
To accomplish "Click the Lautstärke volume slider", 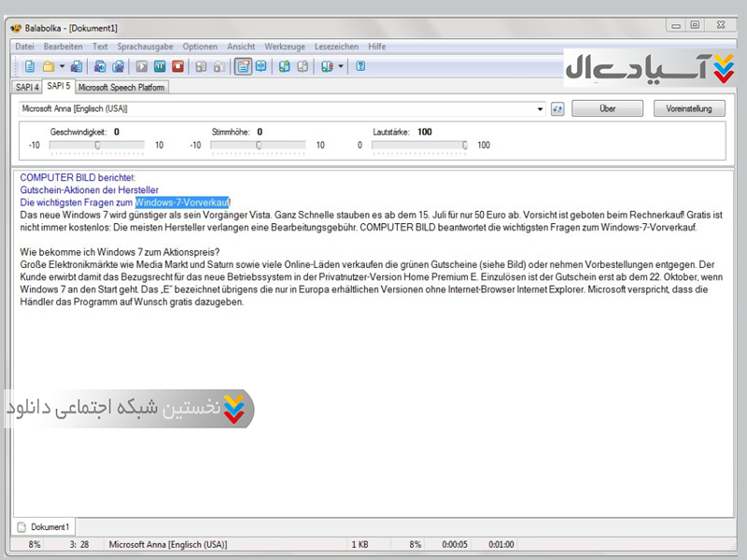I will click(x=418, y=145).
